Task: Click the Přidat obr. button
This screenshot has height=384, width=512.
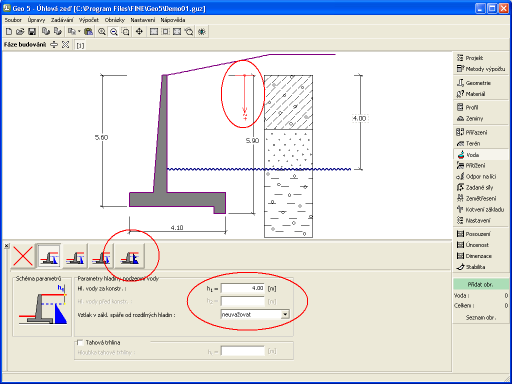Action: 480,284
